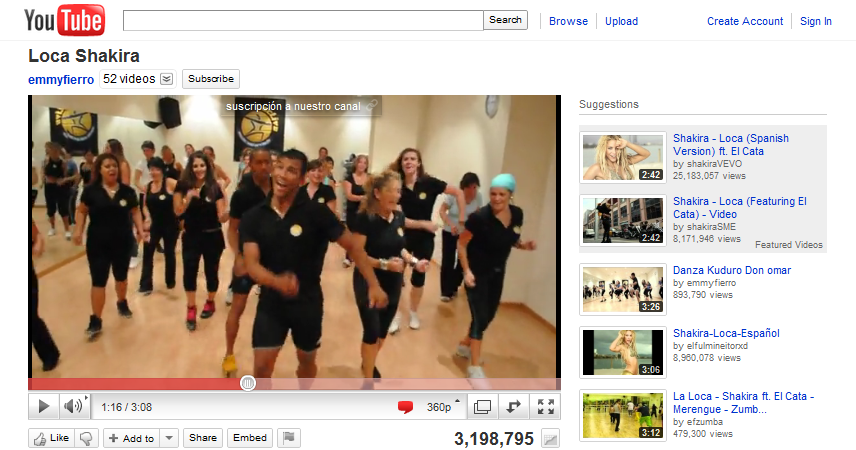Click the 1:16 / 3:08 time display

click(x=127, y=407)
